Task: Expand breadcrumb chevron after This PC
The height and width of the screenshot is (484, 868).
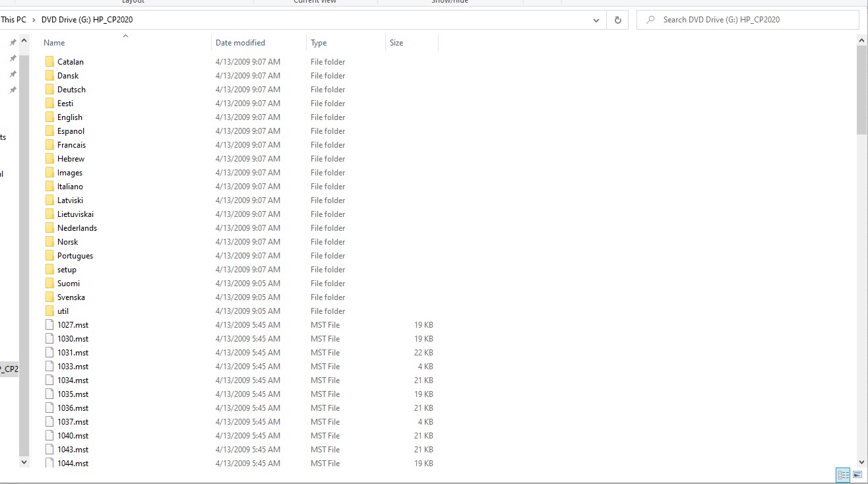Action: tap(34, 20)
